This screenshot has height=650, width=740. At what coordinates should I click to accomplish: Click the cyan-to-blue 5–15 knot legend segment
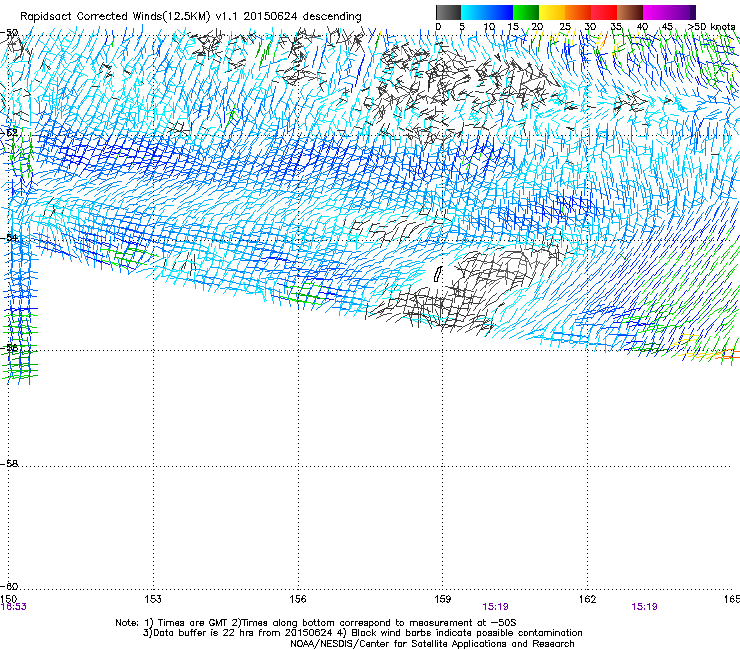click(487, 12)
